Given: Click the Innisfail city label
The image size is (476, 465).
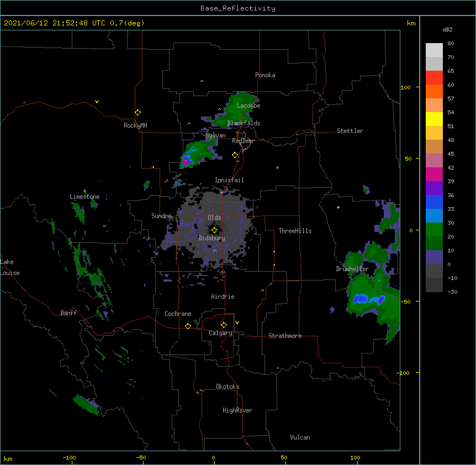Looking at the screenshot, I should 229,180.
